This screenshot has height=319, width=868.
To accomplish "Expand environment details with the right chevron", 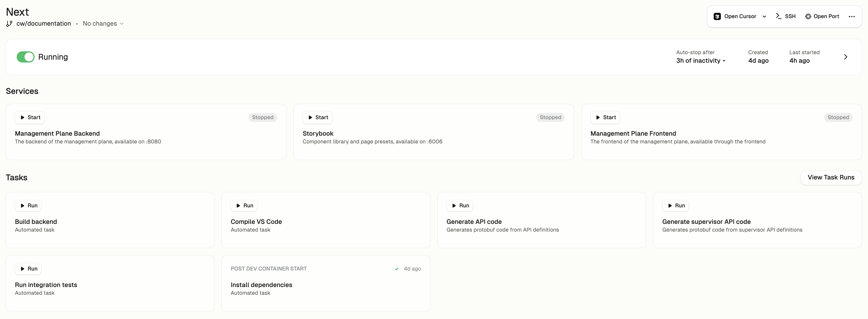I will pos(845,57).
